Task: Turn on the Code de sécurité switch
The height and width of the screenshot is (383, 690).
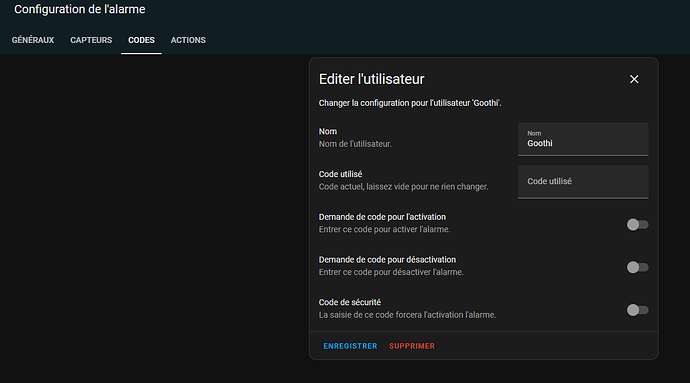Action: pyautogui.click(x=637, y=310)
